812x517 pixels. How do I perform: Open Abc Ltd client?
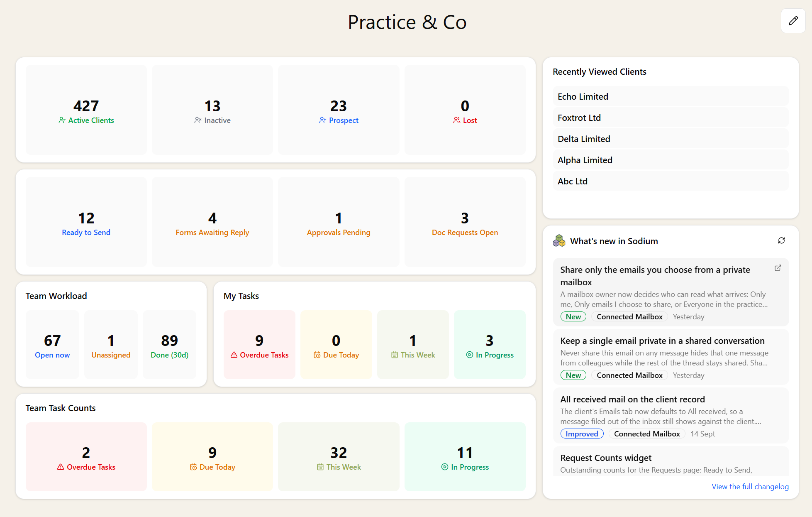tap(671, 181)
